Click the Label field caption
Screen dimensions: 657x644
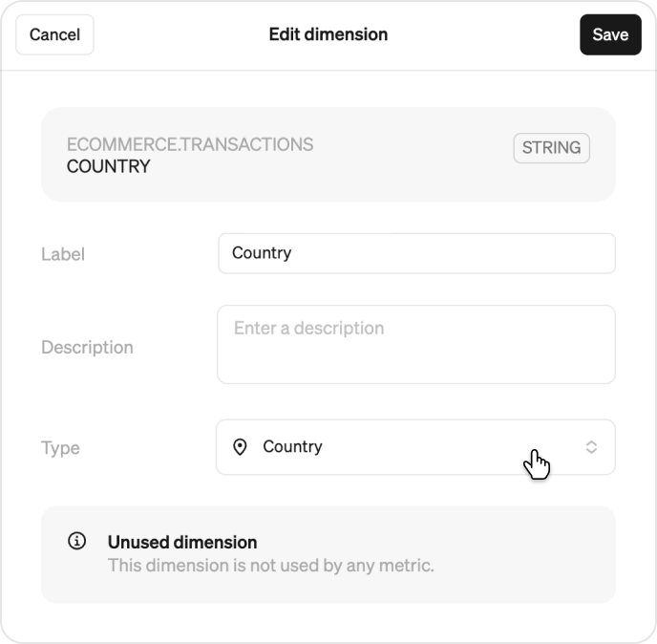pos(63,254)
